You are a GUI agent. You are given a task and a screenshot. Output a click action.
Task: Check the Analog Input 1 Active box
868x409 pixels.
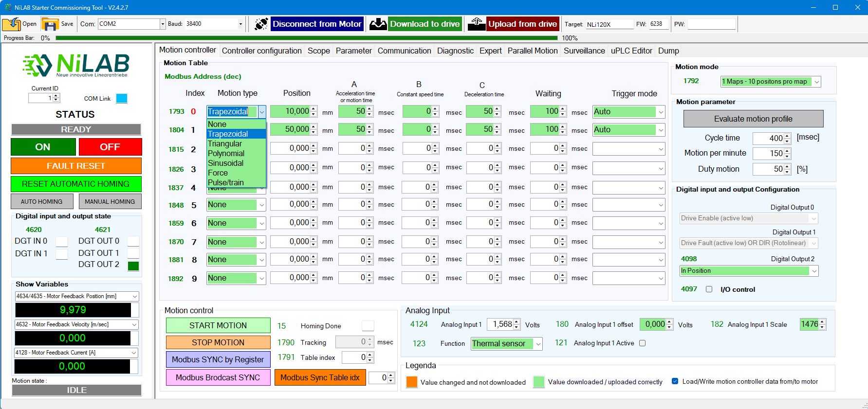coord(642,343)
